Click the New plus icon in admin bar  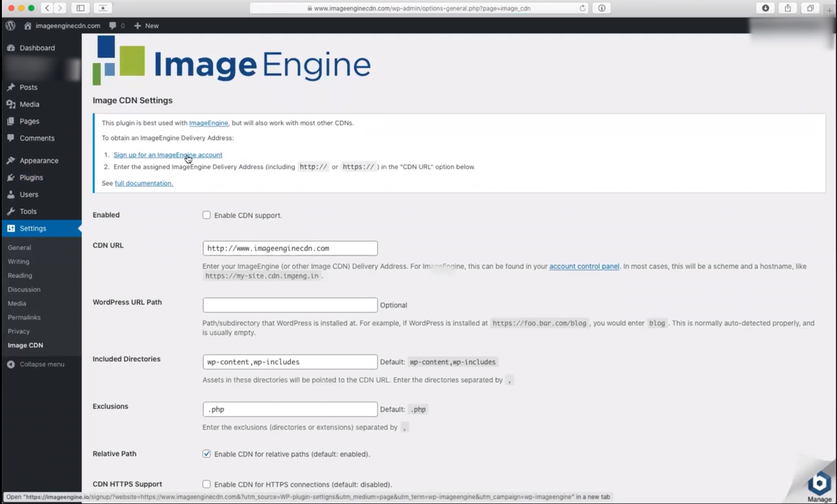point(137,26)
